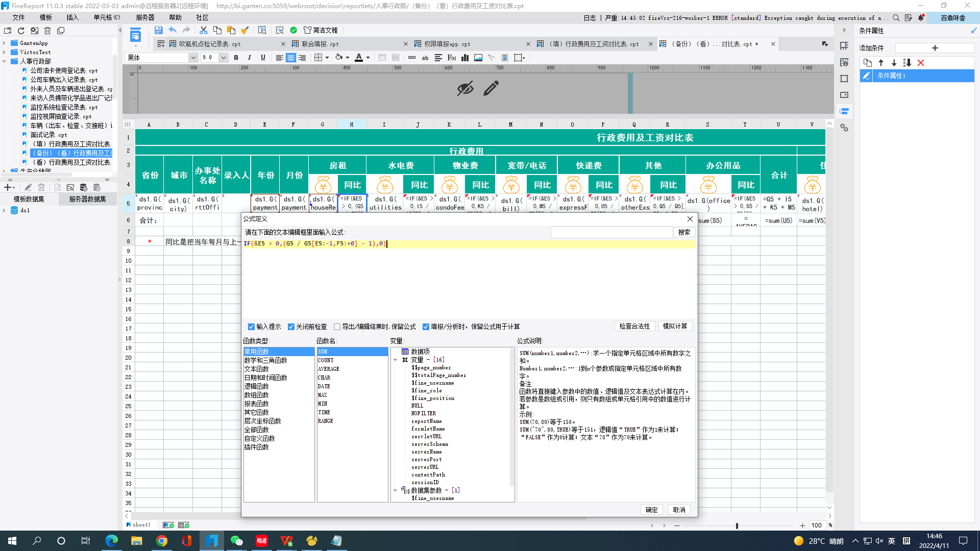Click the formula search input field
Screen dimensions: 980x551
tap(611, 233)
